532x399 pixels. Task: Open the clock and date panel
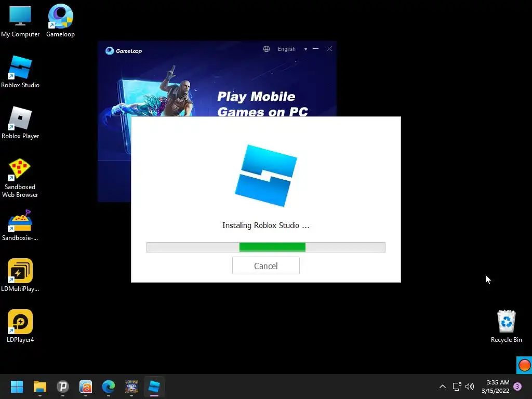tap(495, 387)
